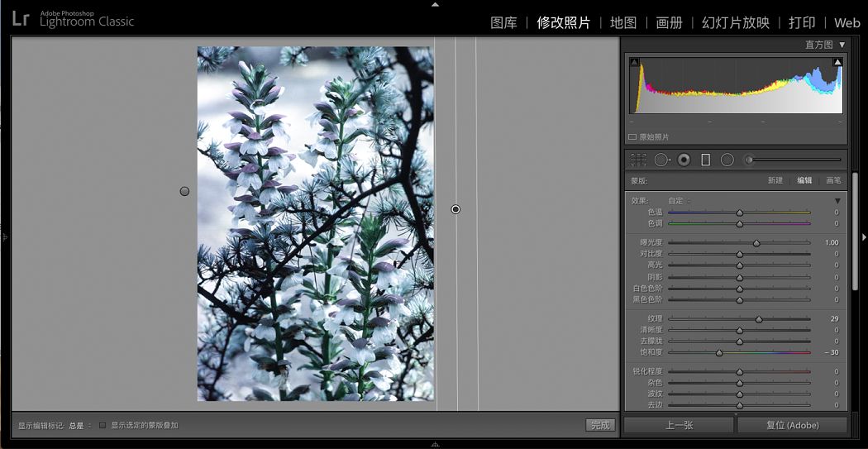Open the 地图 module

[623, 22]
